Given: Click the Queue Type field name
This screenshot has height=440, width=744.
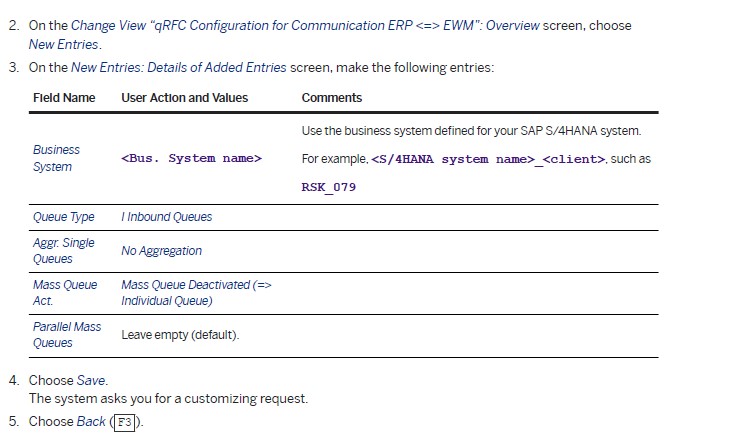Looking at the screenshot, I should coord(64,217).
